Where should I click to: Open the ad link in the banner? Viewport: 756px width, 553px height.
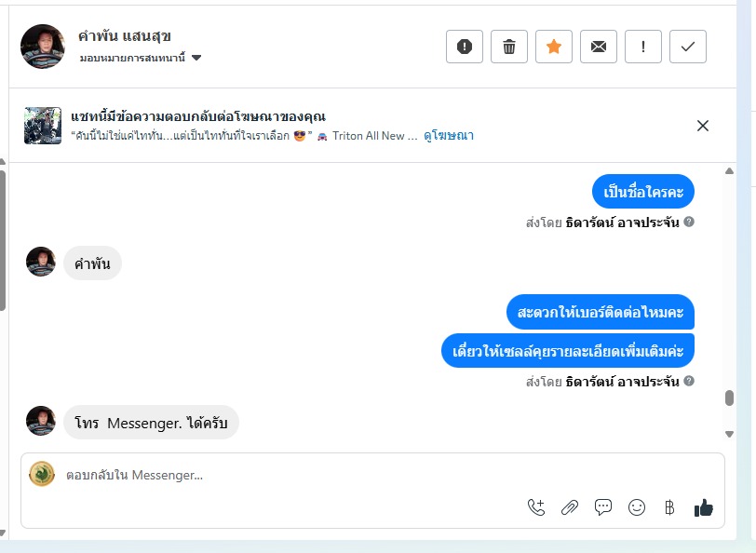point(448,136)
